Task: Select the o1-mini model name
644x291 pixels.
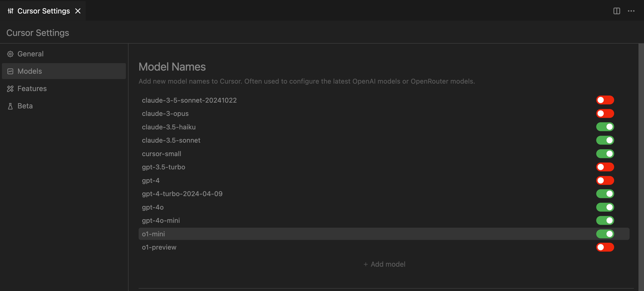Action: [x=153, y=234]
